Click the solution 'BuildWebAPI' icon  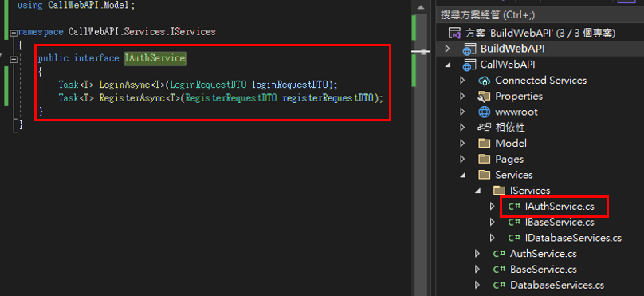point(454,33)
